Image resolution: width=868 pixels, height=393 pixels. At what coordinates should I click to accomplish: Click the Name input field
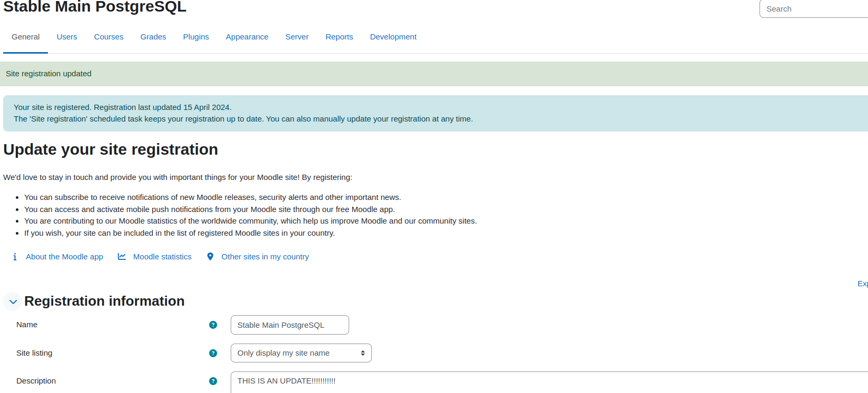click(290, 325)
